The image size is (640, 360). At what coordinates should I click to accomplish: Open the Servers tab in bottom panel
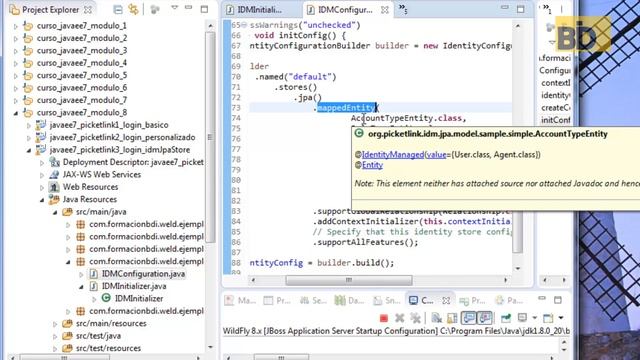313,300
